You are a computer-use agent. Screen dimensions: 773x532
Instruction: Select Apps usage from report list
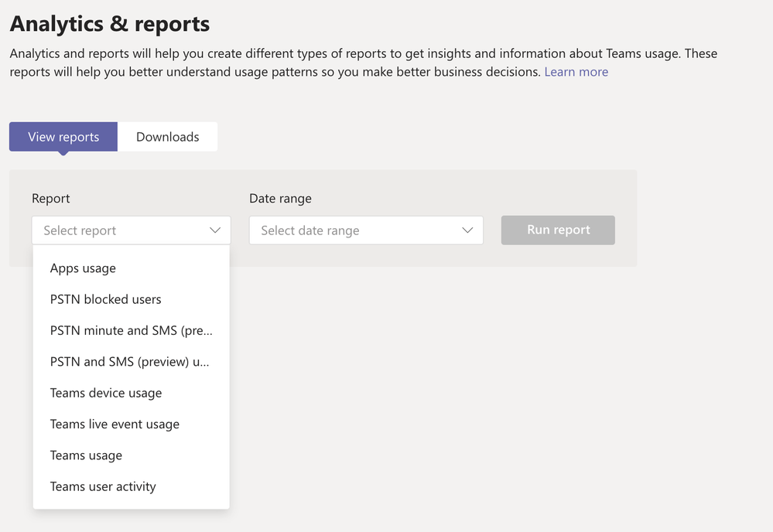[83, 268]
